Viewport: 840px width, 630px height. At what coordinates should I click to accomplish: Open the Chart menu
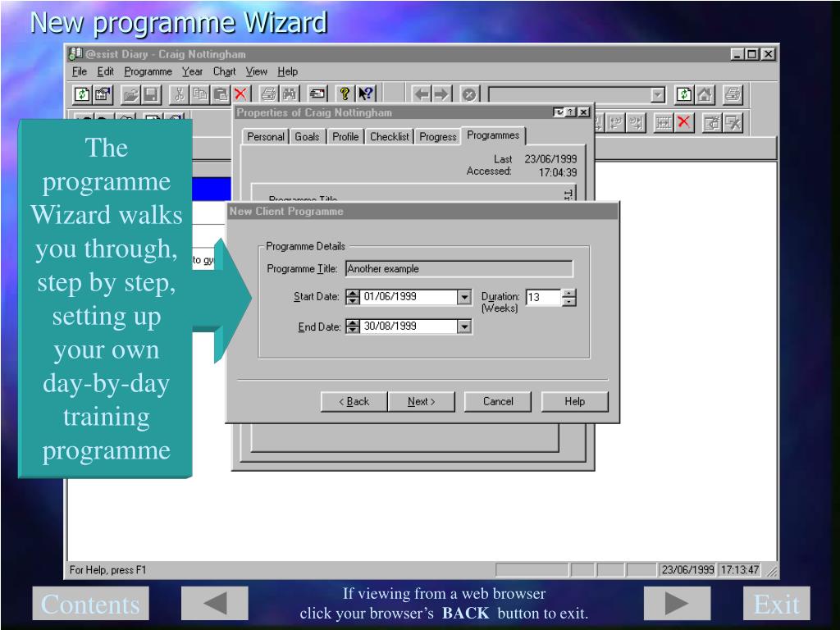[x=224, y=71]
